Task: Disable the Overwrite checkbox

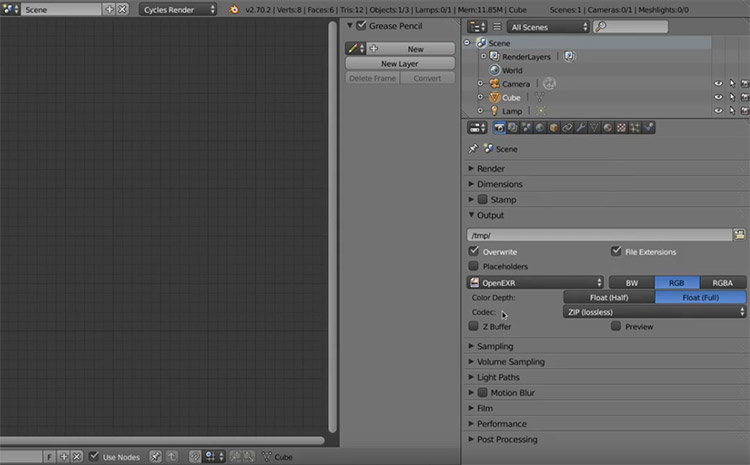Action: 474,252
